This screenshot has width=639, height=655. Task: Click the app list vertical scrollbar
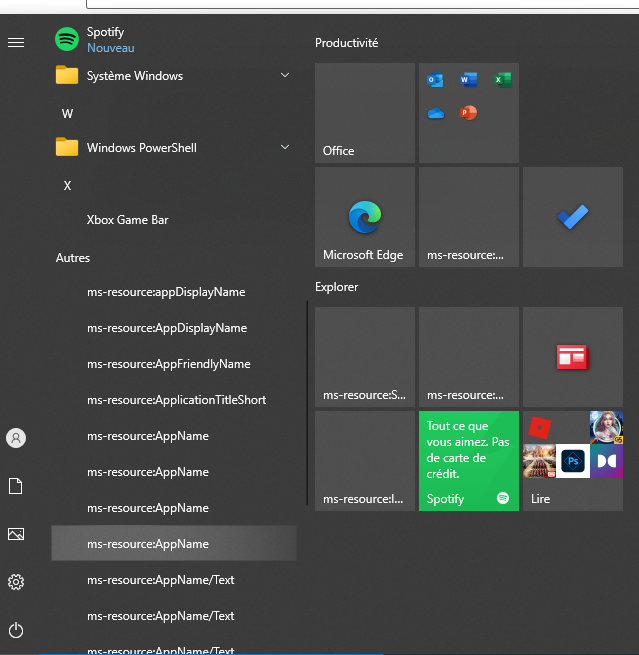[307, 403]
